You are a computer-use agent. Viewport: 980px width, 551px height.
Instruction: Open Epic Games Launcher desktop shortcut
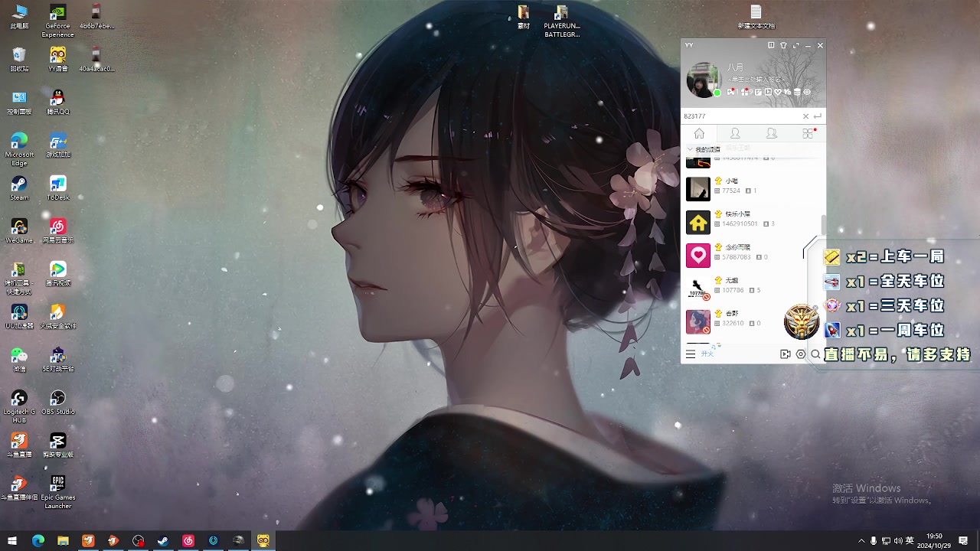point(57,491)
